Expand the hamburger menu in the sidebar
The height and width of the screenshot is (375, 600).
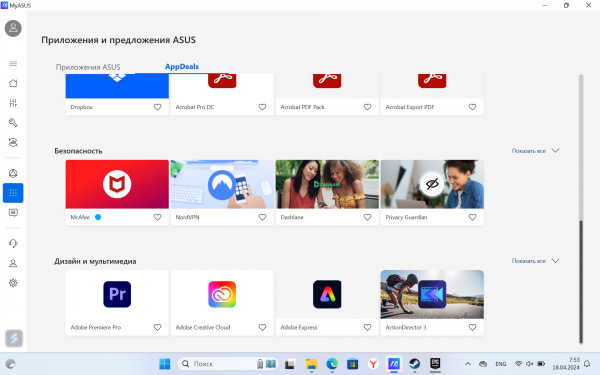pos(13,64)
